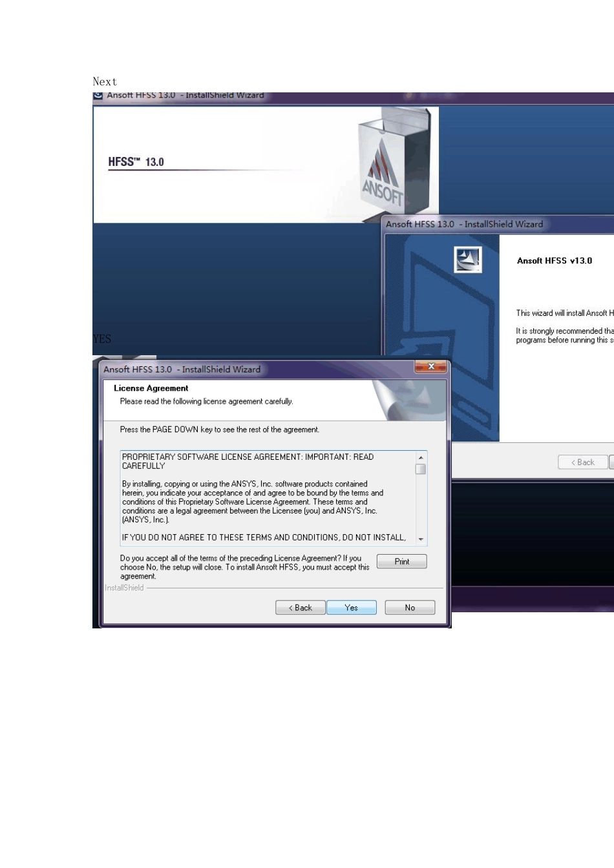
Task: Click 'IF YOU DO NOT AGREE' license line
Action: [264, 537]
